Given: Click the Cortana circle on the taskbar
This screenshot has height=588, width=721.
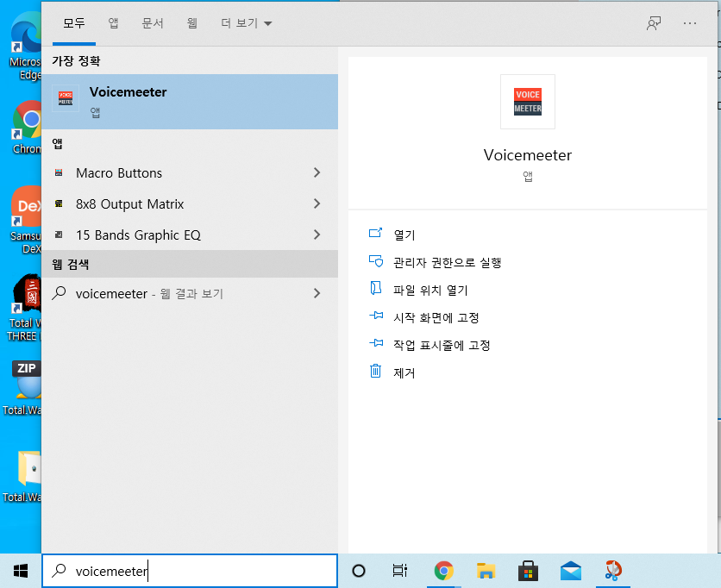Looking at the screenshot, I should coord(359,571).
